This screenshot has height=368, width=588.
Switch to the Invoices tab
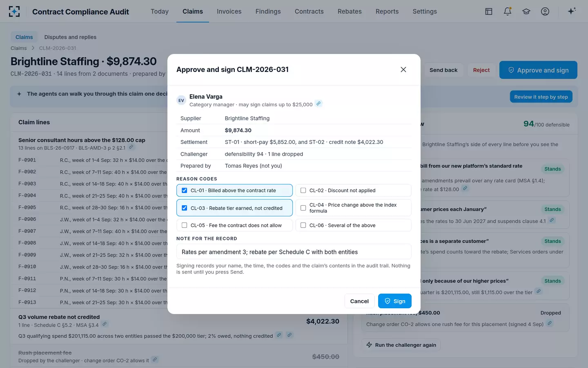pos(229,11)
